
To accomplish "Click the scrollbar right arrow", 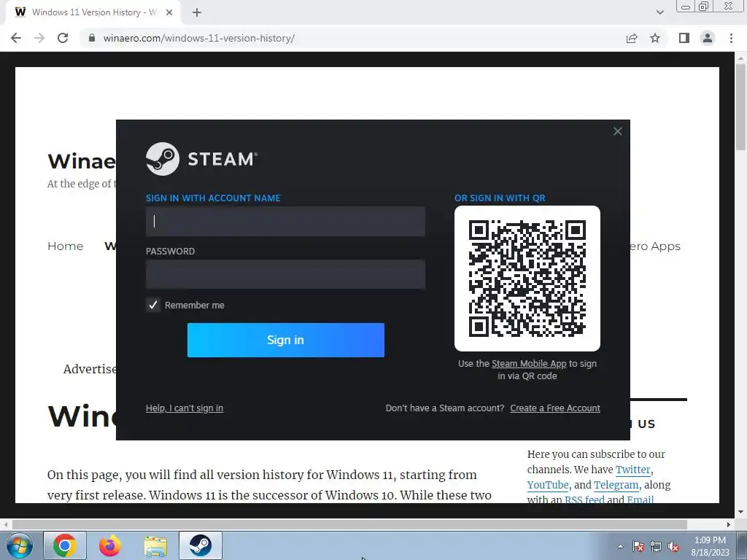I will pyautogui.click(x=729, y=524).
